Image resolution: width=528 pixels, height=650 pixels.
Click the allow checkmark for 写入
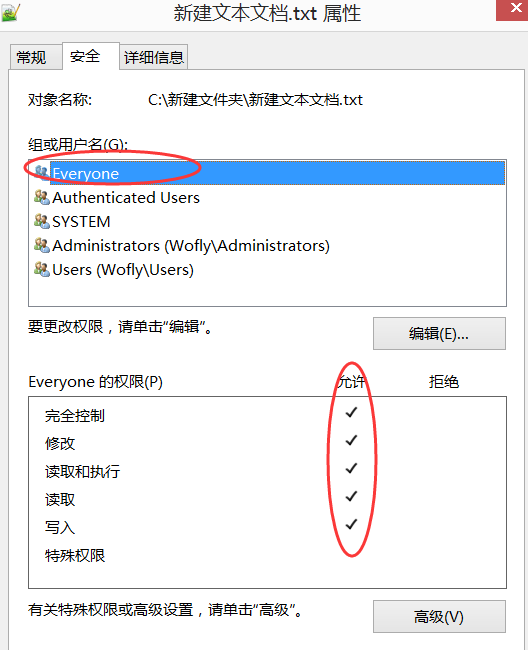pyautogui.click(x=351, y=525)
